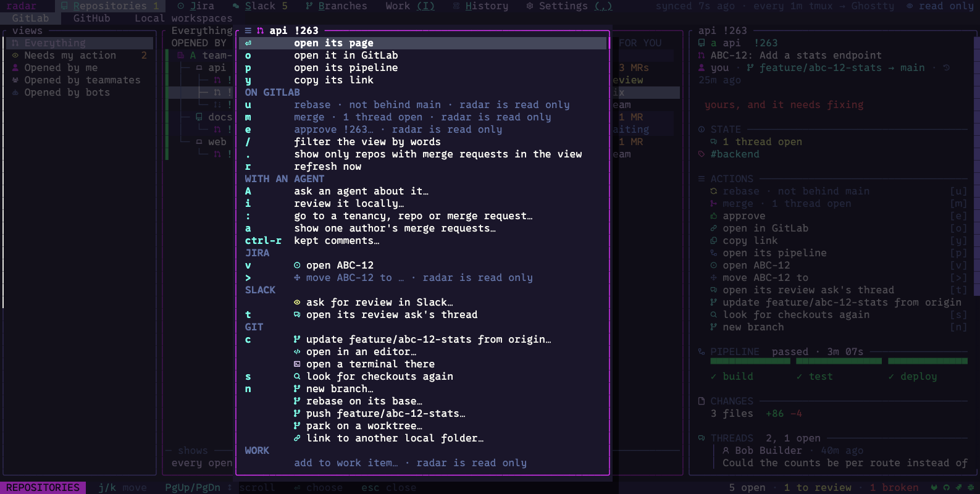This screenshot has width=980, height=494.
Task: Click the read only indicator in the top bar
Action: tap(940, 6)
